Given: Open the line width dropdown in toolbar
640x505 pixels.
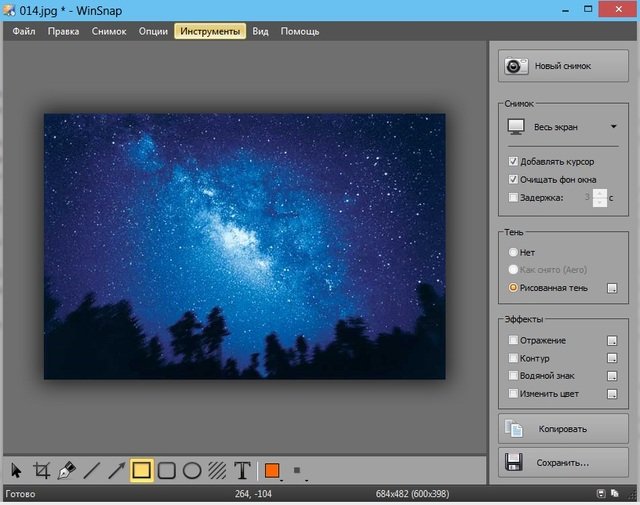Looking at the screenshot, I should 297,470.
